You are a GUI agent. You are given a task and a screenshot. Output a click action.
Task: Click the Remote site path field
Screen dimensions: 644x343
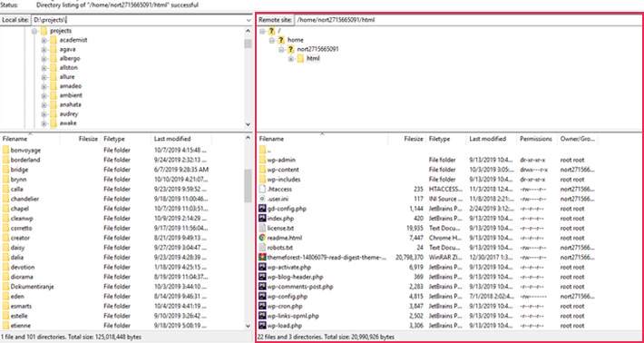(467, 20)
